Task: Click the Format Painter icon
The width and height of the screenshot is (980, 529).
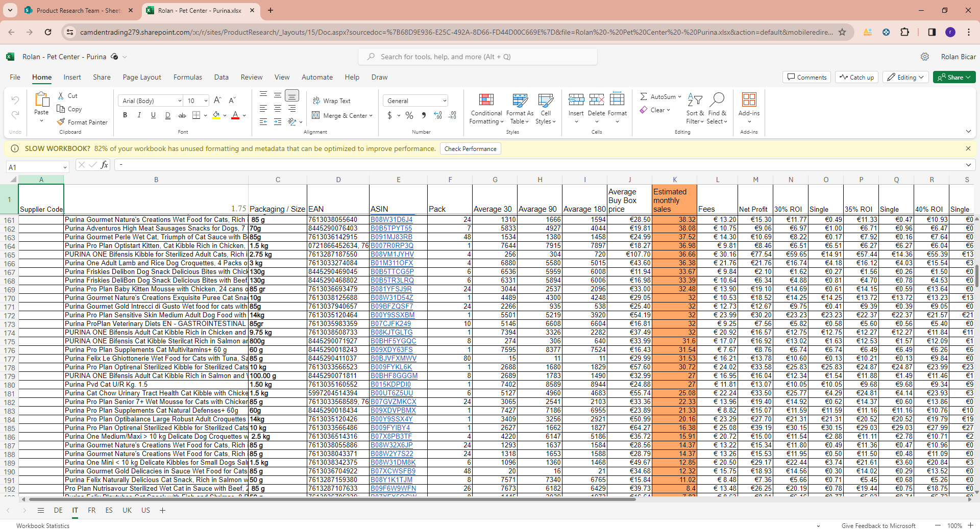Action: point(61,122)
